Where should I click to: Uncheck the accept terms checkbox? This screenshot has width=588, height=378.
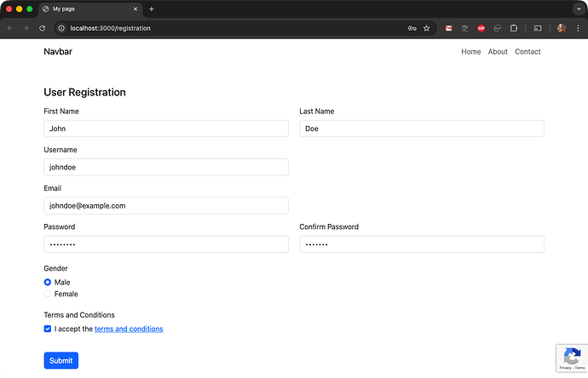[47, 329]
